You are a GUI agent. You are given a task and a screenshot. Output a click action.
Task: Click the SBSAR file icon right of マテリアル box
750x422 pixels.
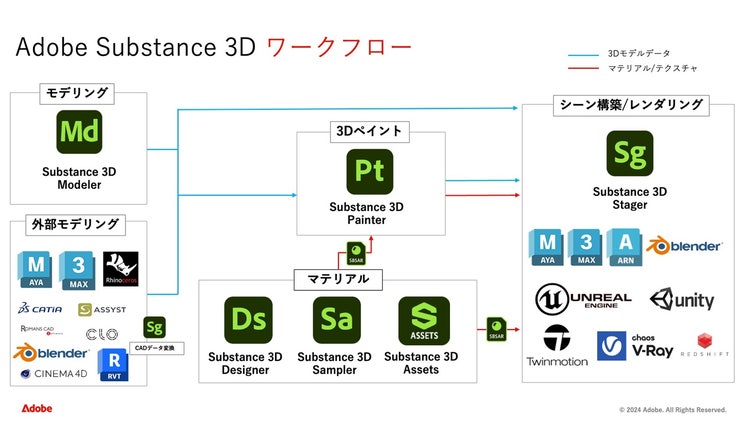(x=496, y=329)
